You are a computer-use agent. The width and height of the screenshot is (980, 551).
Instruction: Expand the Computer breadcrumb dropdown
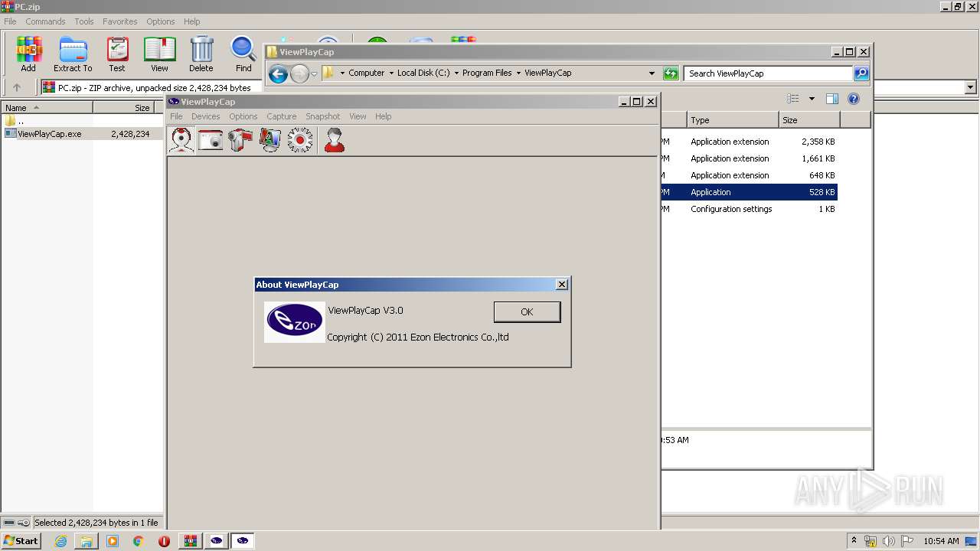click(x=391, y=73)
